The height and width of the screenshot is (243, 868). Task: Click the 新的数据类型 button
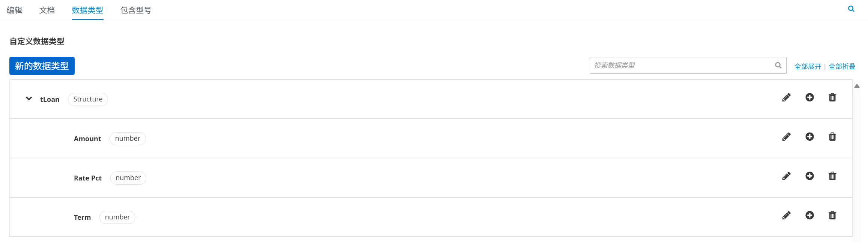tap(42, 66)
